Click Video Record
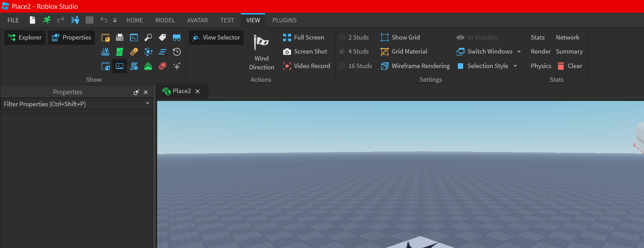644x248 pixels. pyautogui.click(x=306, y=66)
